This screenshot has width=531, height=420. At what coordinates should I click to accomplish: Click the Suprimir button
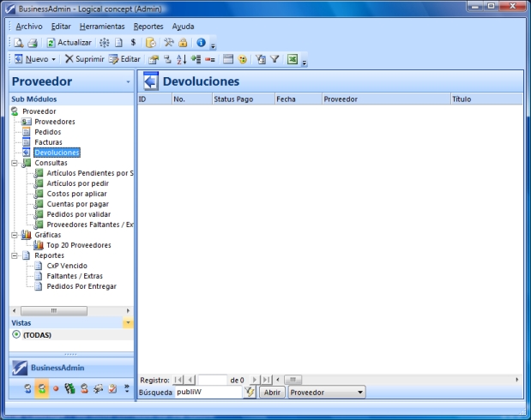pos(84,59)
